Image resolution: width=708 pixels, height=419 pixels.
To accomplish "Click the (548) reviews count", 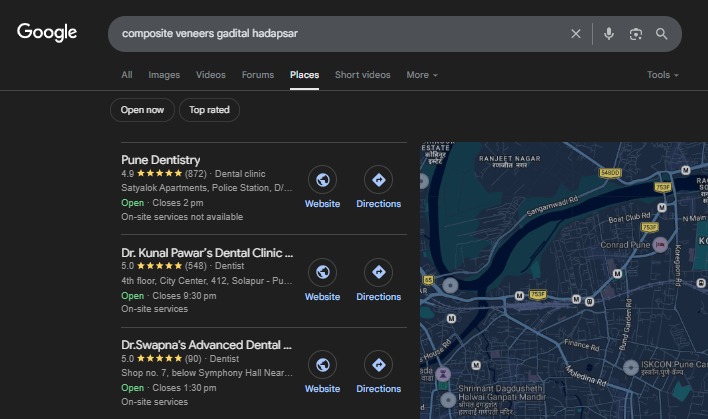I will click(196, 266).
